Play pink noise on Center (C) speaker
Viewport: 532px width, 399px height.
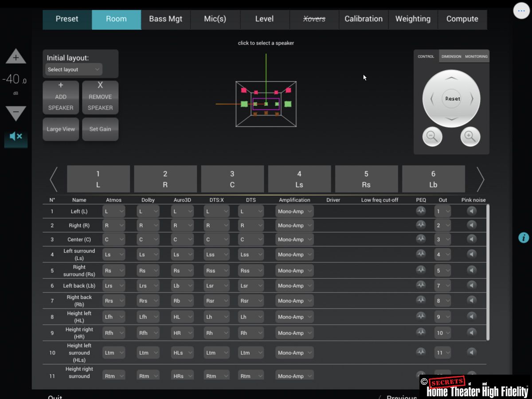(x=472, y=239)
